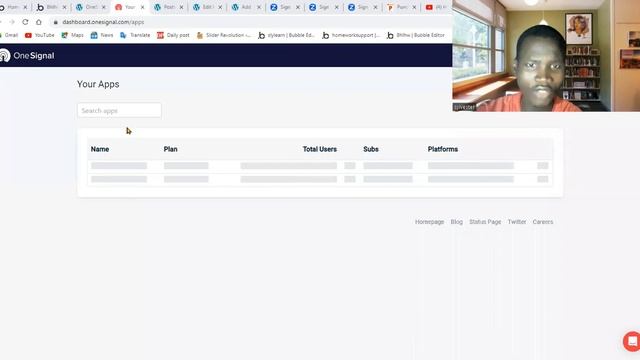Open the Maps bookmark
The width and height of the screenshot is (640, 360).
pos(72,36)
